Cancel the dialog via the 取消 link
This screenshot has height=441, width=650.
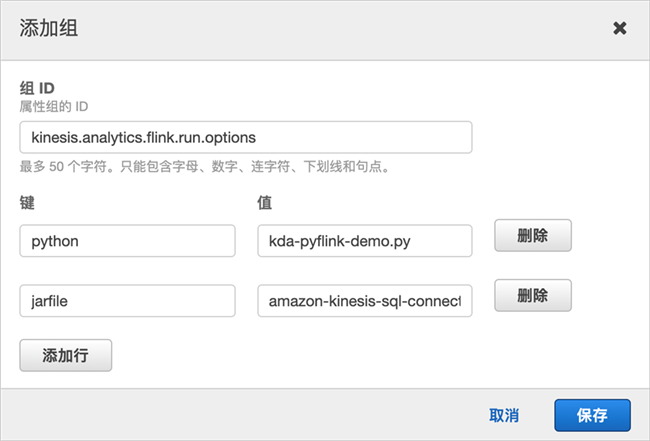coord(504,415)
